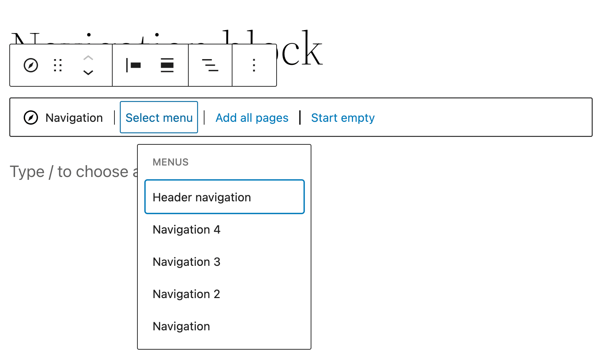Choose Navigation 3 menu item
The height and width of the screenshot is (364, 607).
(x=187, y=262)
